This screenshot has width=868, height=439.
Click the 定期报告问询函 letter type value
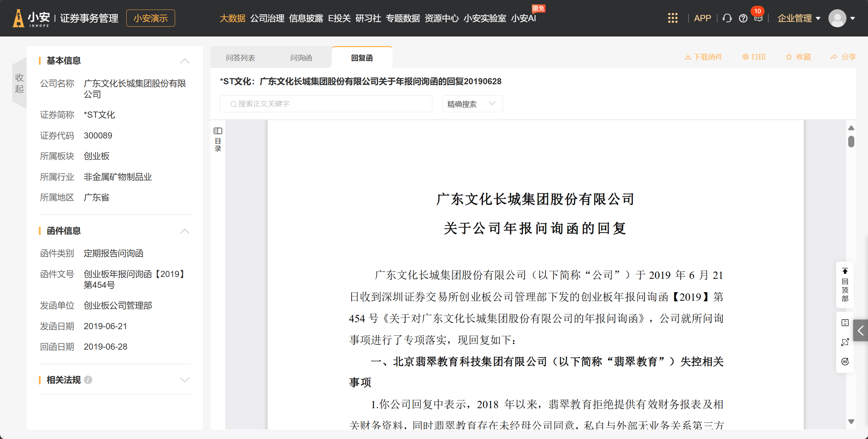114,253
